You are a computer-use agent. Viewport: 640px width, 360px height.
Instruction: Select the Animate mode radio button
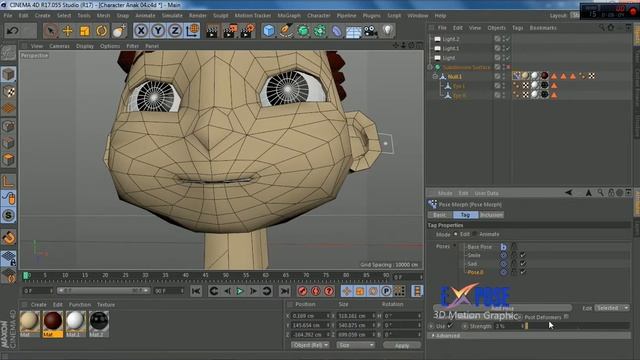475,234
